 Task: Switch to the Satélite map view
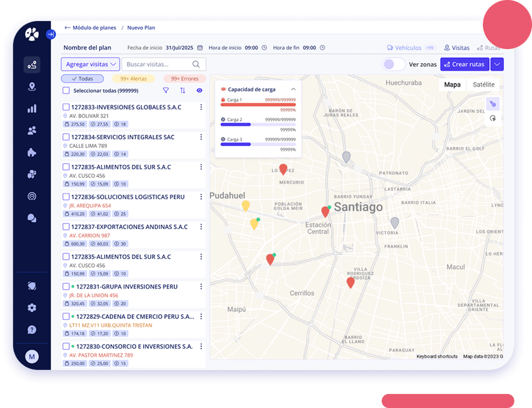click(x=484, y=85)
